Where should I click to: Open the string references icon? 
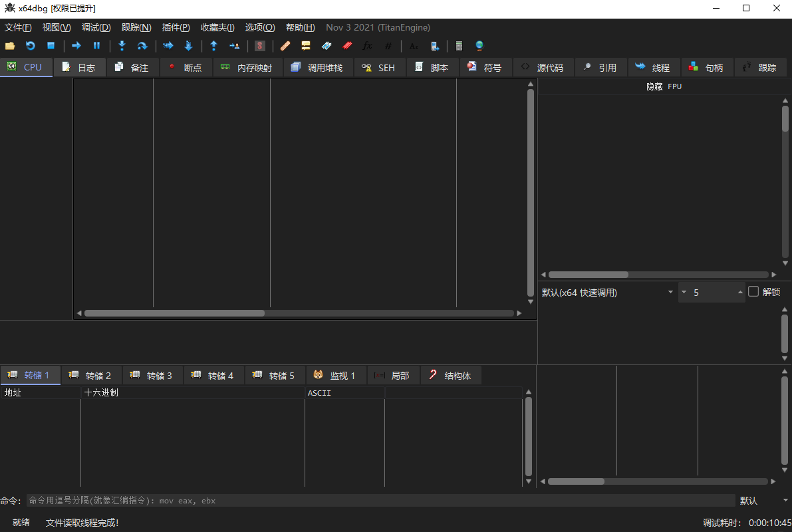click(x=414, y=46)
